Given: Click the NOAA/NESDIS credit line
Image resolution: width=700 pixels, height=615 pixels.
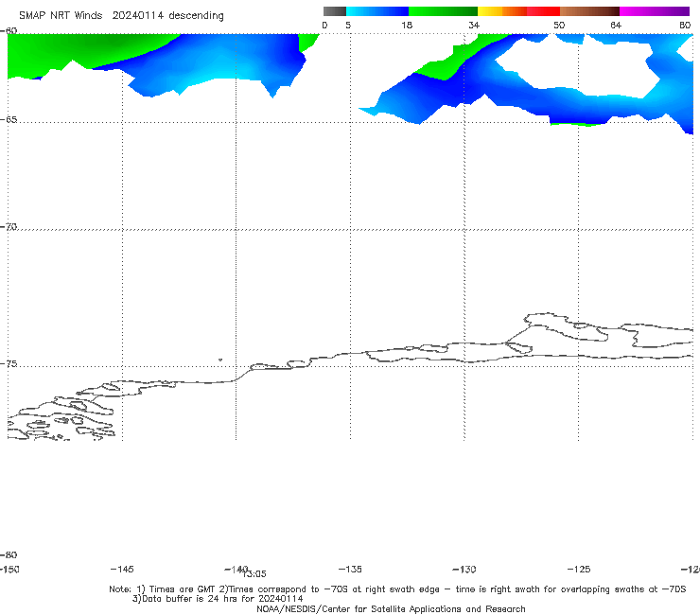Looking at the screenshot, I should (x=391, y=608).
